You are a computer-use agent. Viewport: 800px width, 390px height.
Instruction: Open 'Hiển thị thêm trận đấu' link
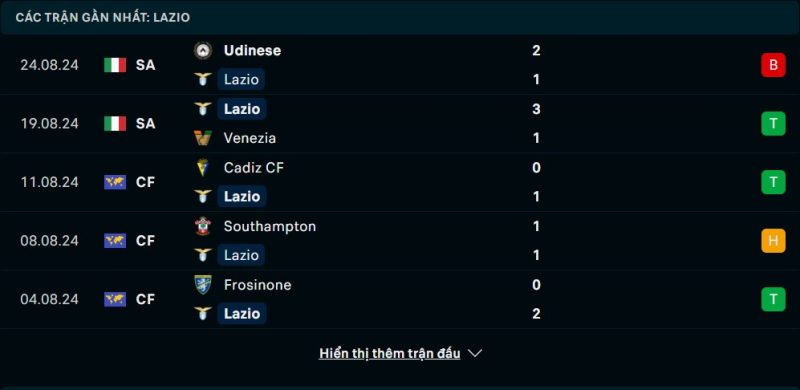tap(389, 353)
